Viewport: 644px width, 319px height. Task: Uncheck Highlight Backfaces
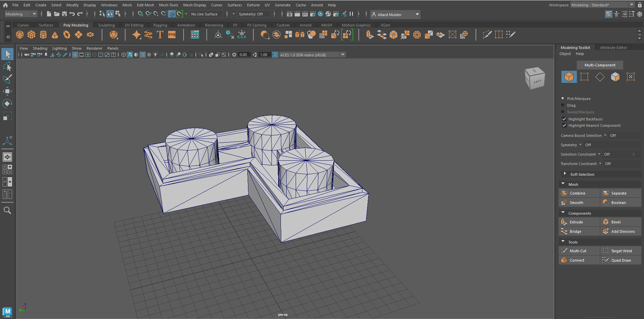(564, 119)
